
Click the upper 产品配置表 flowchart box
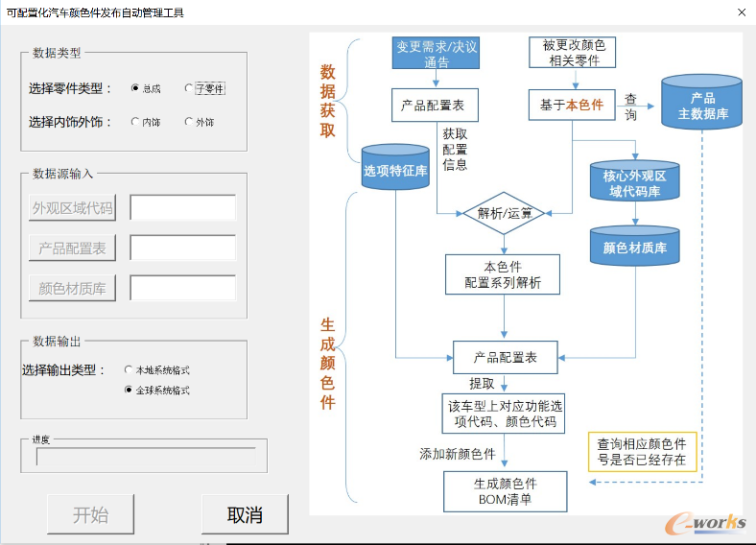(x=435, y=105)
